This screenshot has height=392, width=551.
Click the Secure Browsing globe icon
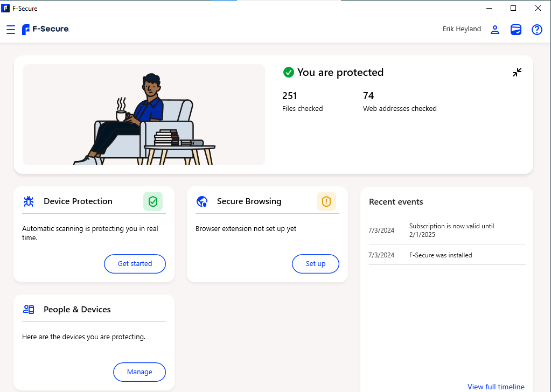(201, 201)
